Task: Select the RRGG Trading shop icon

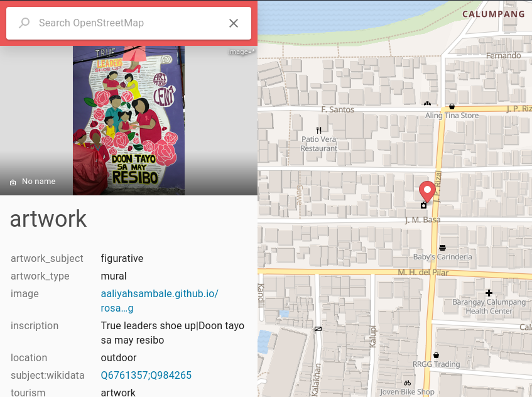Action: [x=436, y=356]
